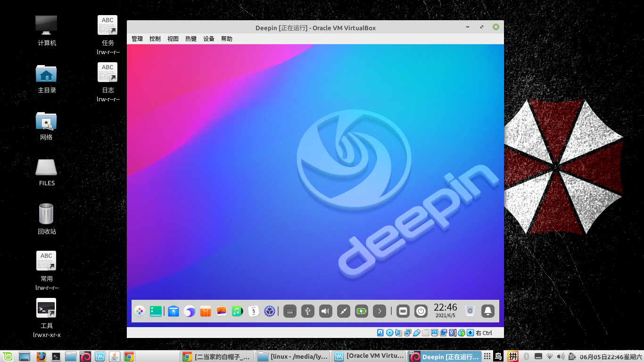644x362 pixels.
Task: Select the 任务 file shortcut on desktop
Action: [108, 34]
